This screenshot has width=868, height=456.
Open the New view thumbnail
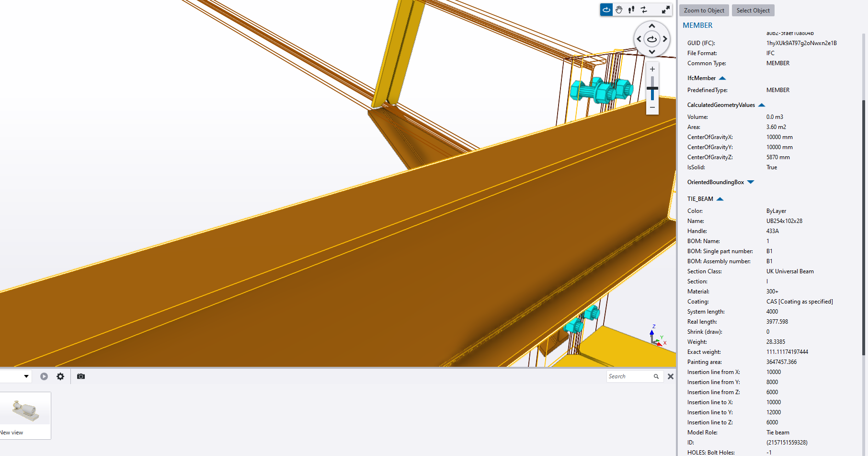pyautogui.click(x=25, y=415)
